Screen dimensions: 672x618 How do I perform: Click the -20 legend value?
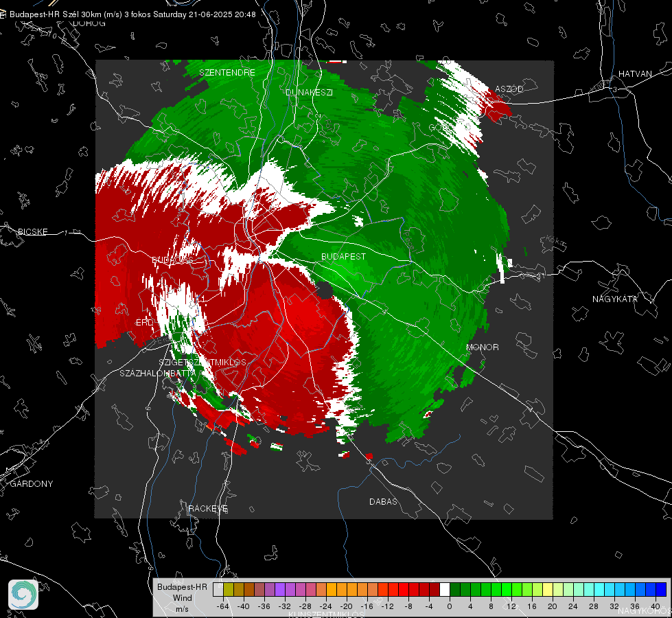pyautogui.click(x=346, y=606)
